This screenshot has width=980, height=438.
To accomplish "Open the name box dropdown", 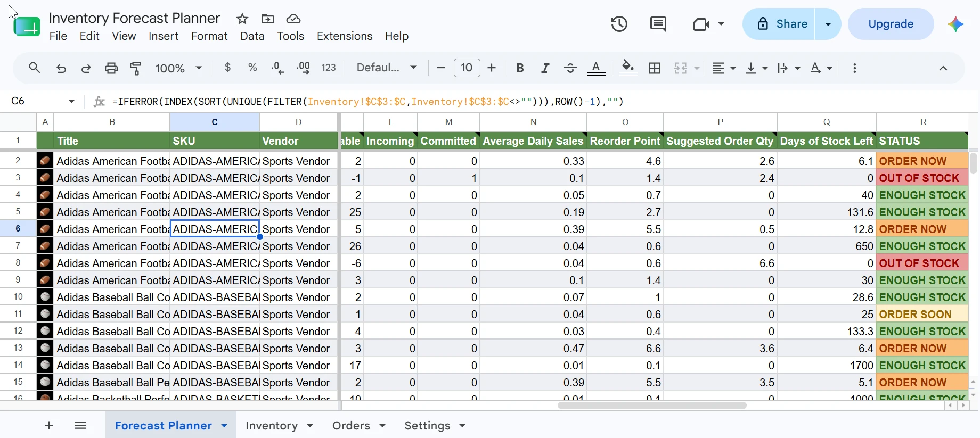I will 71,101.
